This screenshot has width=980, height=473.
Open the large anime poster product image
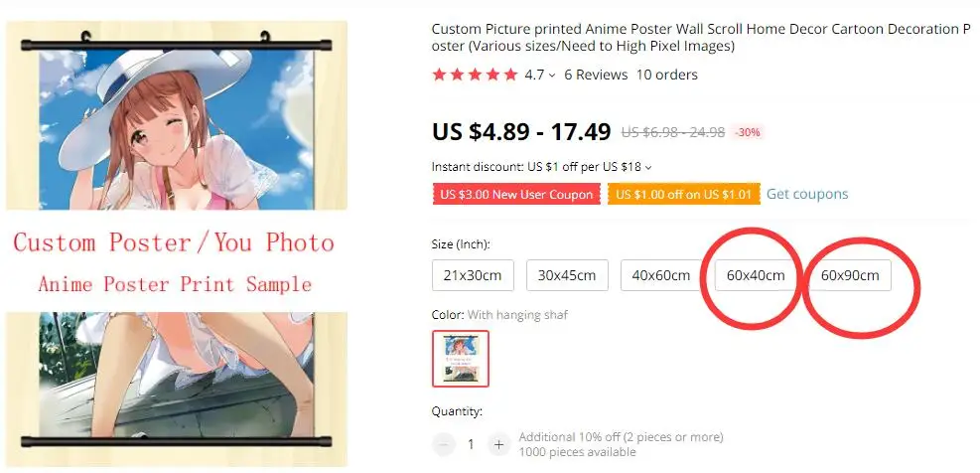point(177,243)
